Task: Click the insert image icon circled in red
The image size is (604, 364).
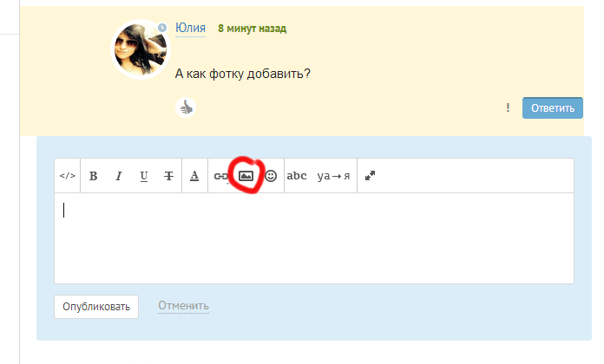Action: [x=246, y=175]
